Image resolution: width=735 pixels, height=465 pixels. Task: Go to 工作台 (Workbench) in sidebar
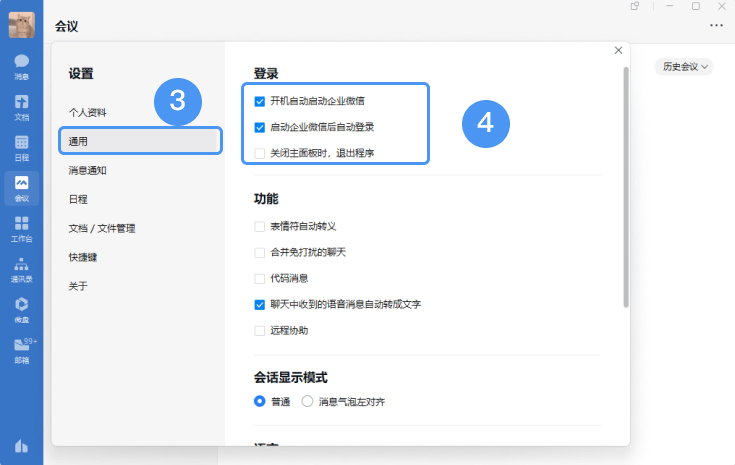tap(21, 229)
